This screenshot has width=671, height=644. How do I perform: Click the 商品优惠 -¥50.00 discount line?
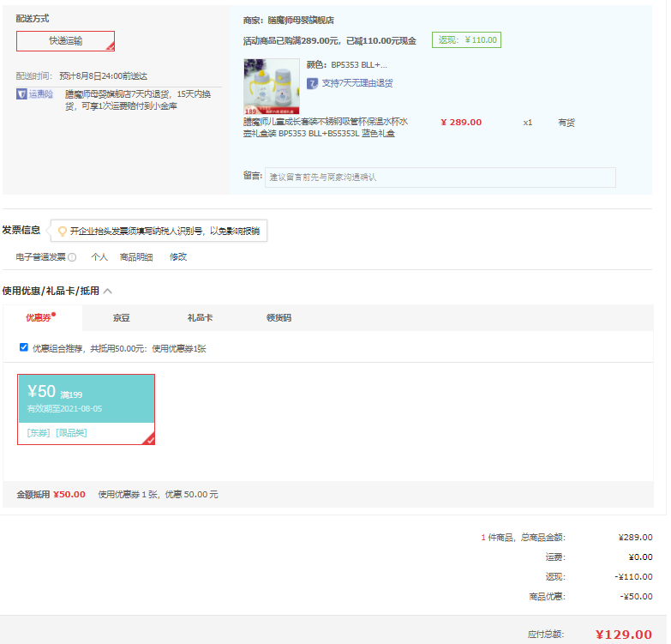tap(590, 597)
